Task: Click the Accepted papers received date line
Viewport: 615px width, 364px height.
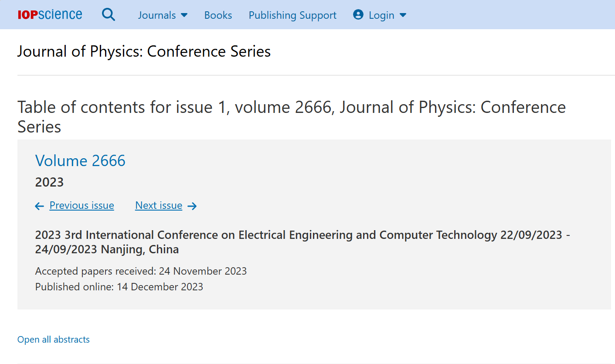Action: (141, 271)
